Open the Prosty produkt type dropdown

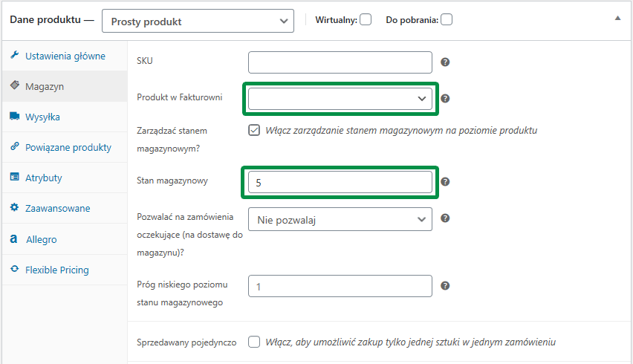click(x=198, y=21)
